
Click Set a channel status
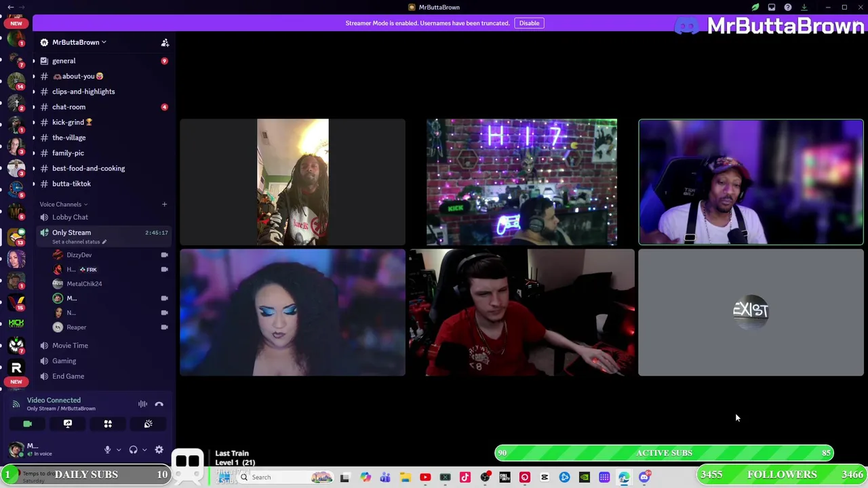pos(79,242)
